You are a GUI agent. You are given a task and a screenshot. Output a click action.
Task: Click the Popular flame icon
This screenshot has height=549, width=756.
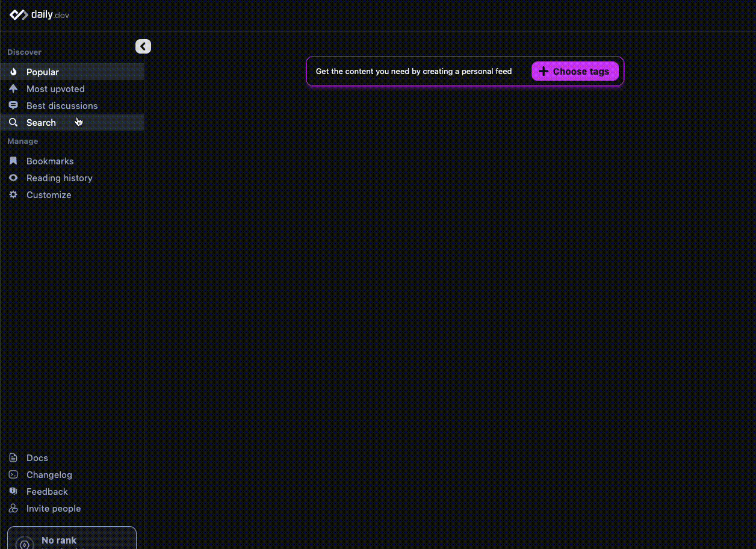13,72
